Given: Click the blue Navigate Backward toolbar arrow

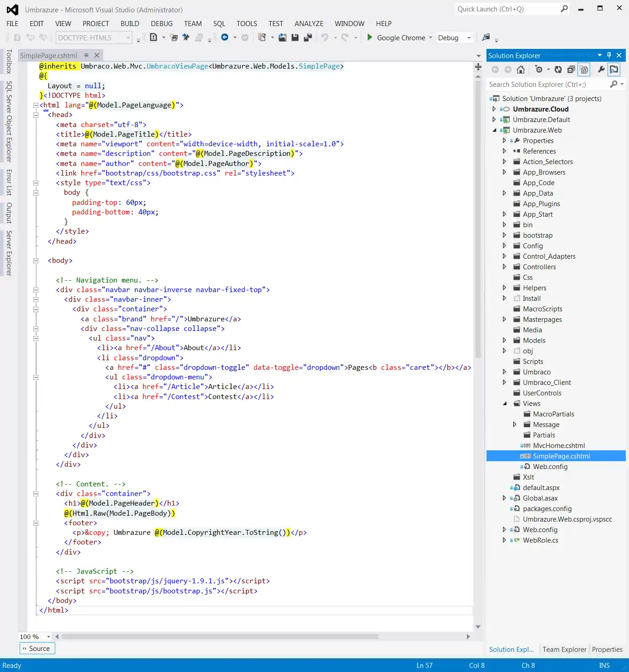Looking at the screenshot, I should 225,37.
